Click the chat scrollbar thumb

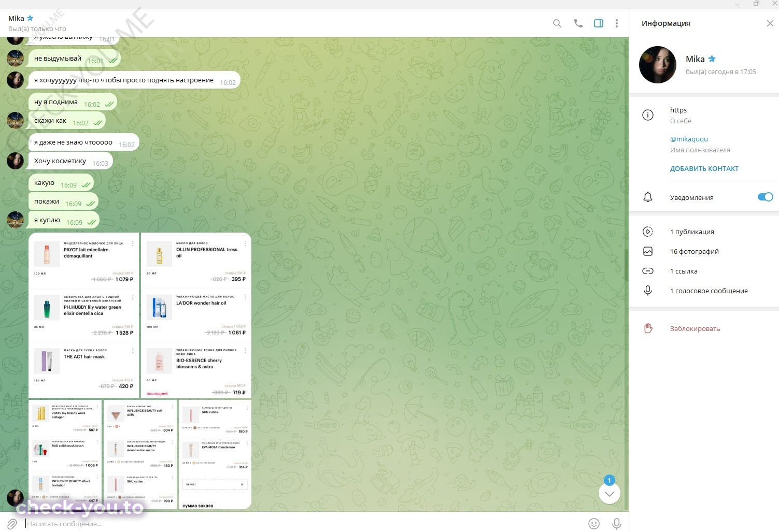coord(626,265)
